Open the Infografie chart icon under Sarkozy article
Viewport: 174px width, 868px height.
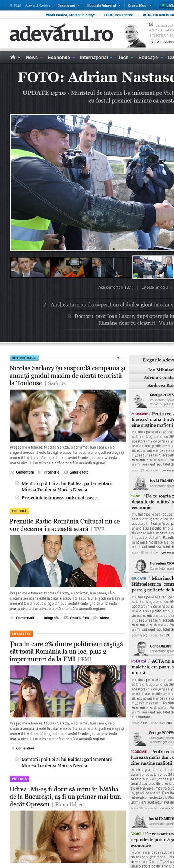point(40,472)
